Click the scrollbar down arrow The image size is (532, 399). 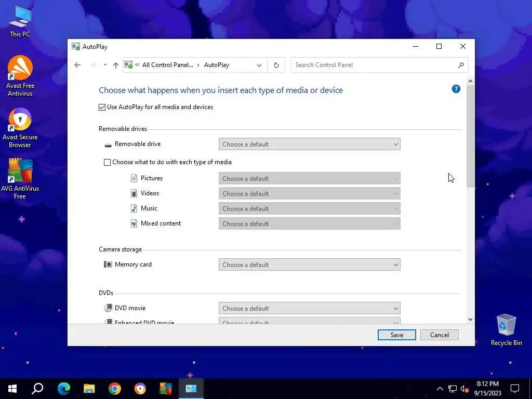pyautogui.click(x=470, y=319)
